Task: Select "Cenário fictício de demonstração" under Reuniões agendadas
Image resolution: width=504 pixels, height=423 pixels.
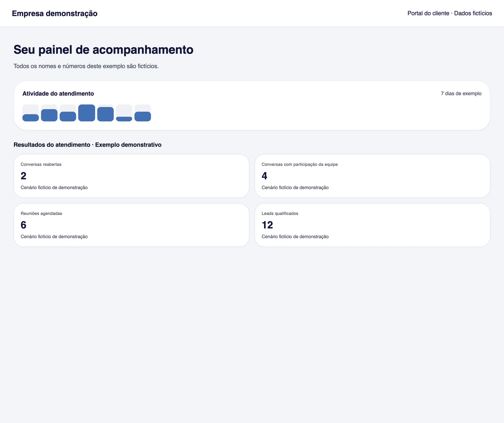Action: (54, 237)
